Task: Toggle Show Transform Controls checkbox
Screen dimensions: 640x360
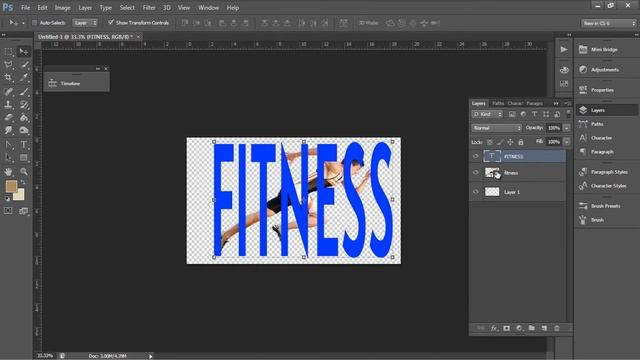Action: click(x=111, y=22)
